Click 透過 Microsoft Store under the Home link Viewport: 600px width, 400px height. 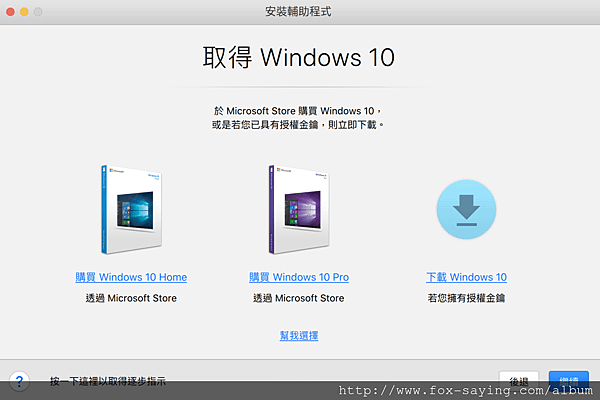pyautogui.click(x=131, y=298)
